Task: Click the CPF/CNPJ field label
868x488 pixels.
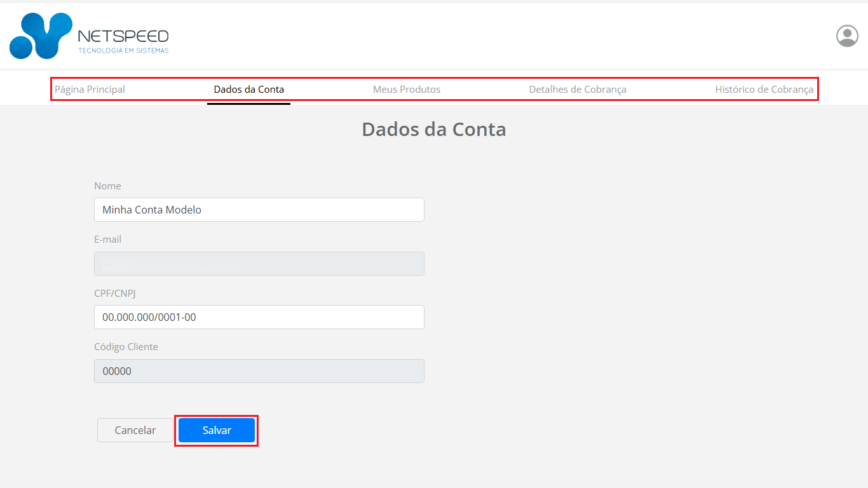Action: tap(115, 294)
